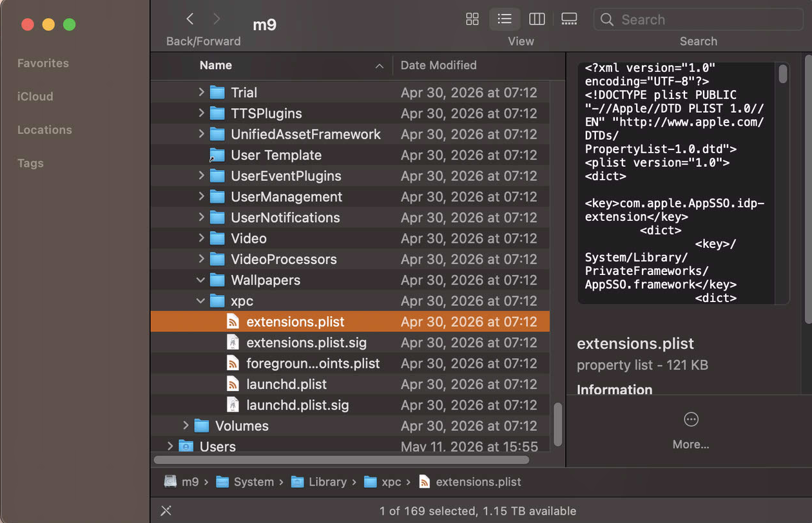This screenshot has height=523, width=812.
Task: Collapse the Wallpapers folder
Action: (x=201, y=280)
